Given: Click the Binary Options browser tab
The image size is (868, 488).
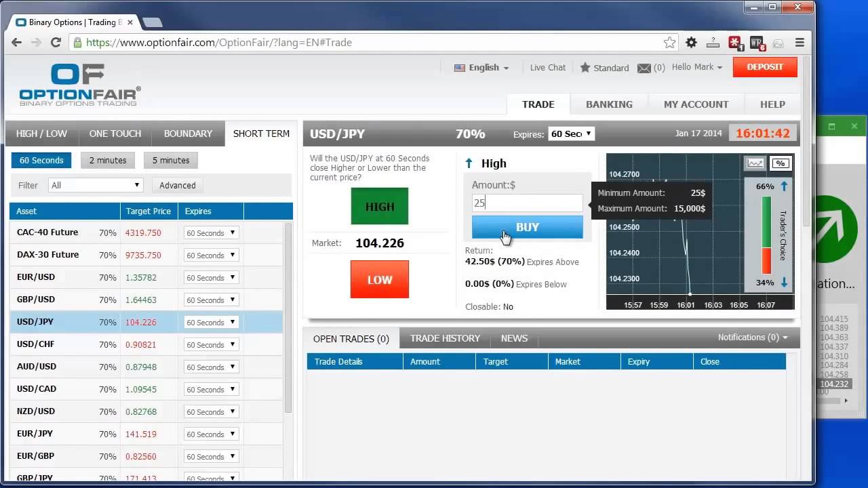Looking at the screenshot, I should (75, 22).
